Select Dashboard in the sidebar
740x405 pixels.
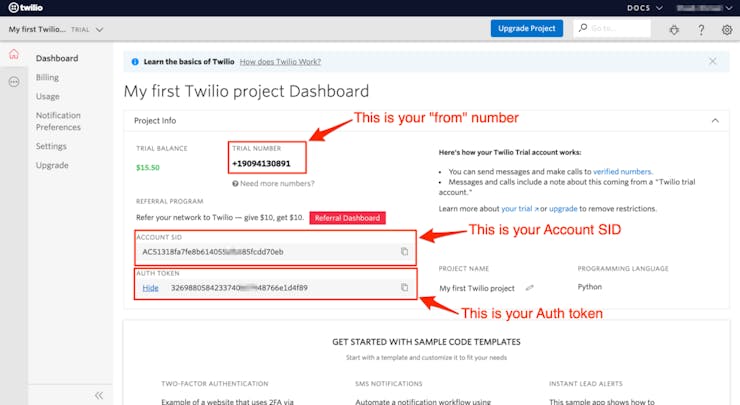57,58
